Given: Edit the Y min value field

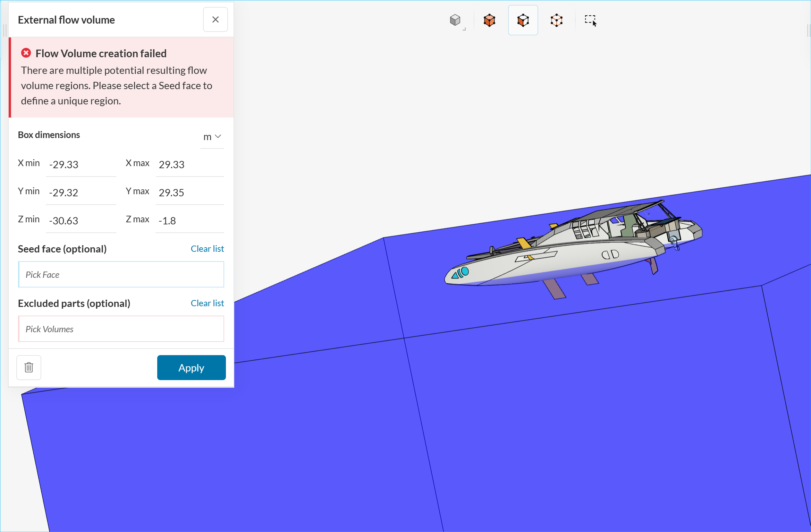Looking at the screenshot, I should pos(81,193).
